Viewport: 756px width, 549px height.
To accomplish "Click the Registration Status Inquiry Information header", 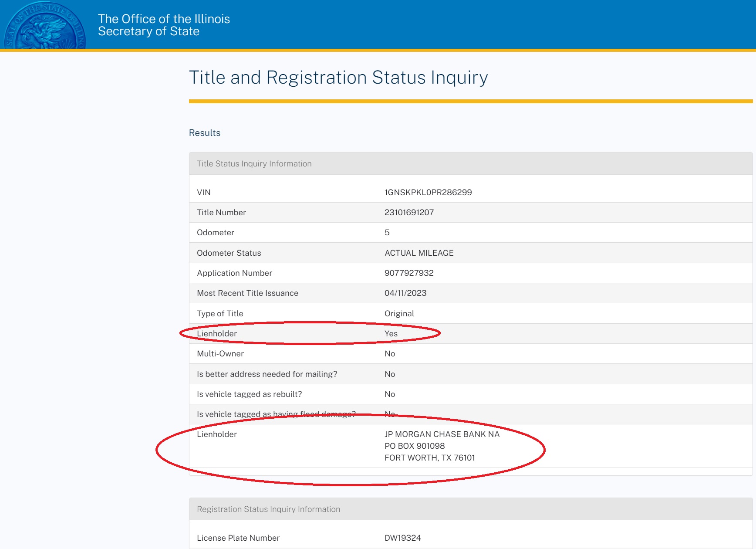I will (471, 509).
